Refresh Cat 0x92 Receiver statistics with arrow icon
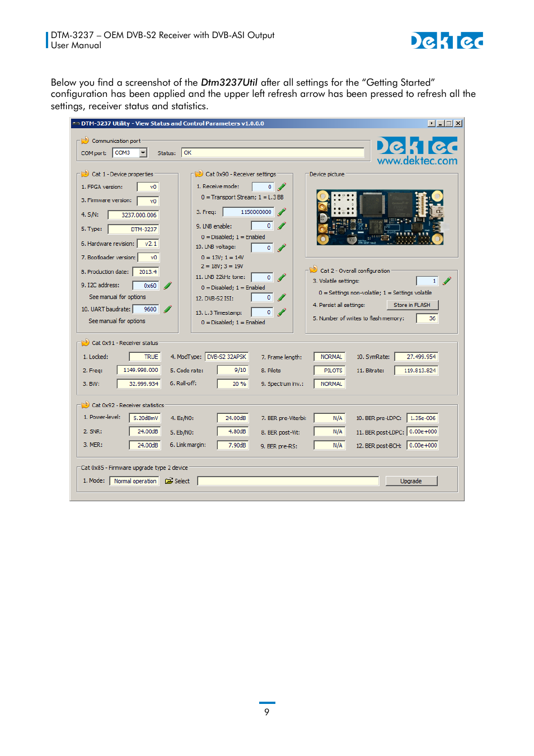Image resolution: width=534 pixels, height=756 pixels. click(85, 405)
